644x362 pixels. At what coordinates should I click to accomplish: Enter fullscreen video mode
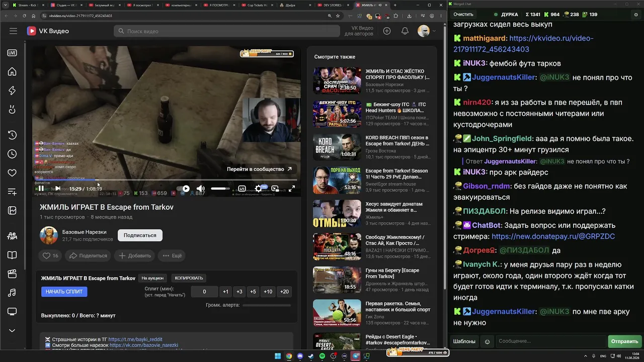point(292,189)
